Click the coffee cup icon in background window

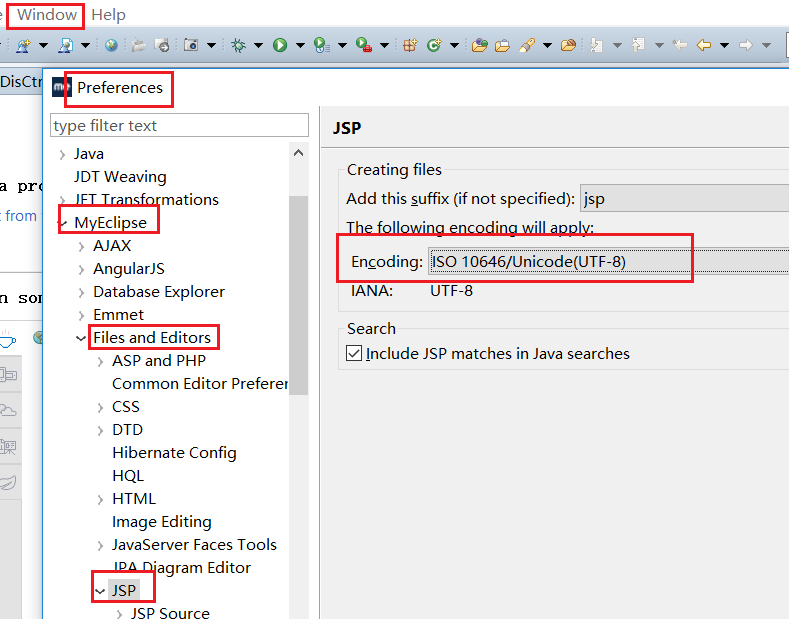(x=7, y=338)
